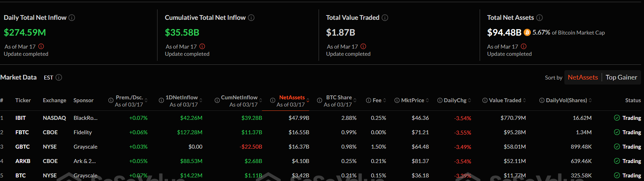Click the Fidelity sponsor cell
Image resolution: width=644 pixels, height=181 pixels.
tap(83, 132)
